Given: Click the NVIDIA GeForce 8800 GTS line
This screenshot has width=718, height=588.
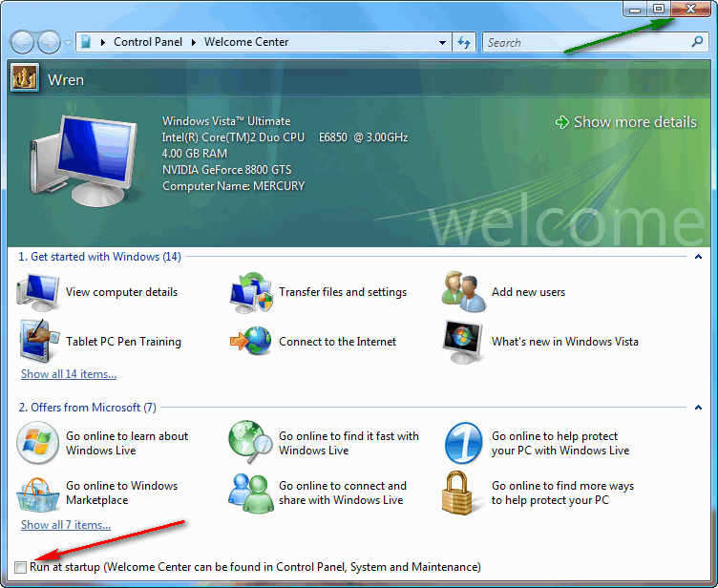Looking at the screenshot, I should coord(226,170).
